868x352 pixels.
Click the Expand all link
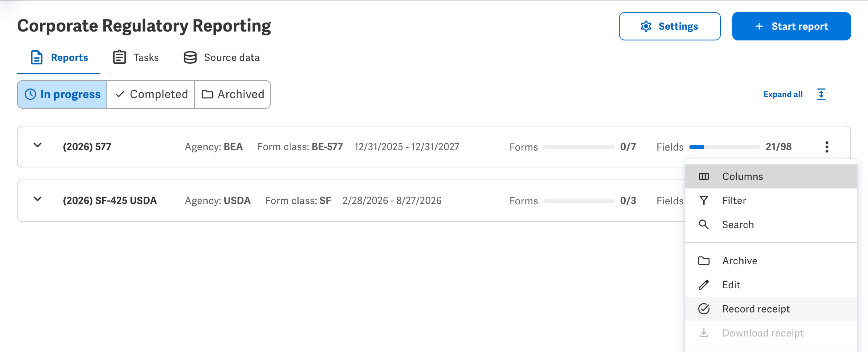tap(783, 94)
